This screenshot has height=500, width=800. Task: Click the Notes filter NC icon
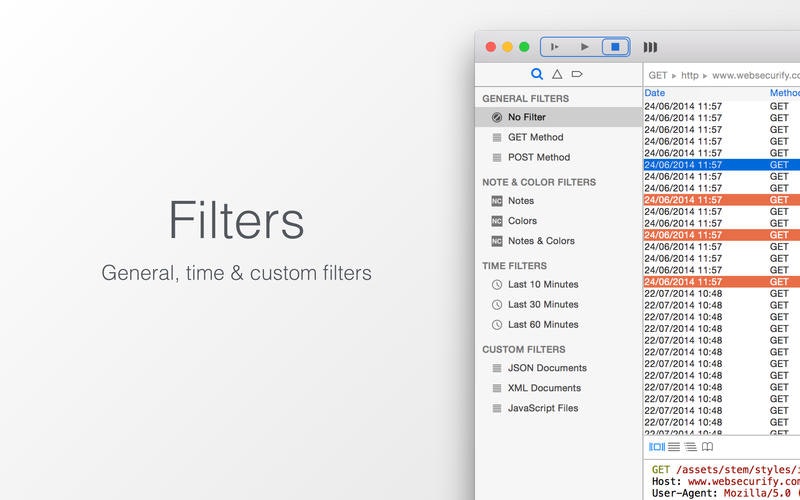(497, 201)
